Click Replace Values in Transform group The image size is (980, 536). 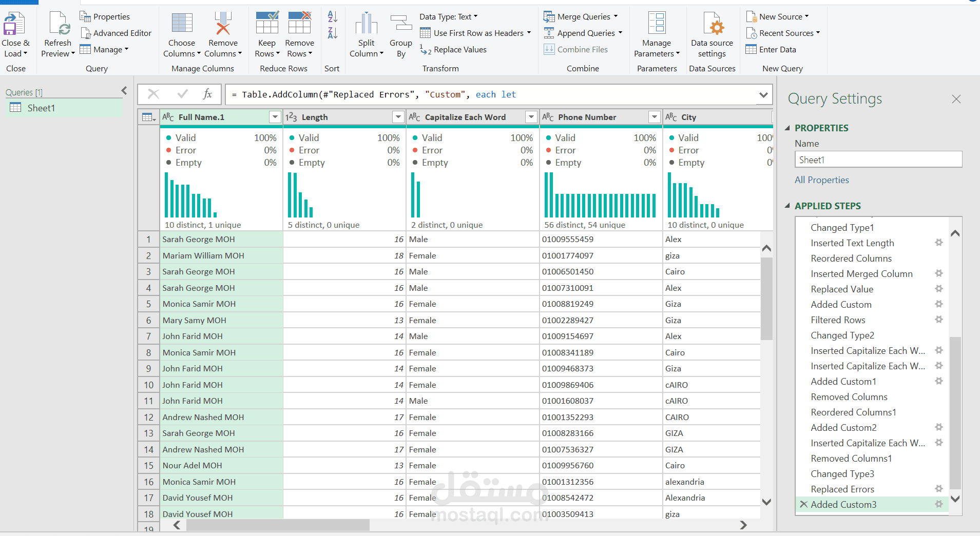[453, 49]
